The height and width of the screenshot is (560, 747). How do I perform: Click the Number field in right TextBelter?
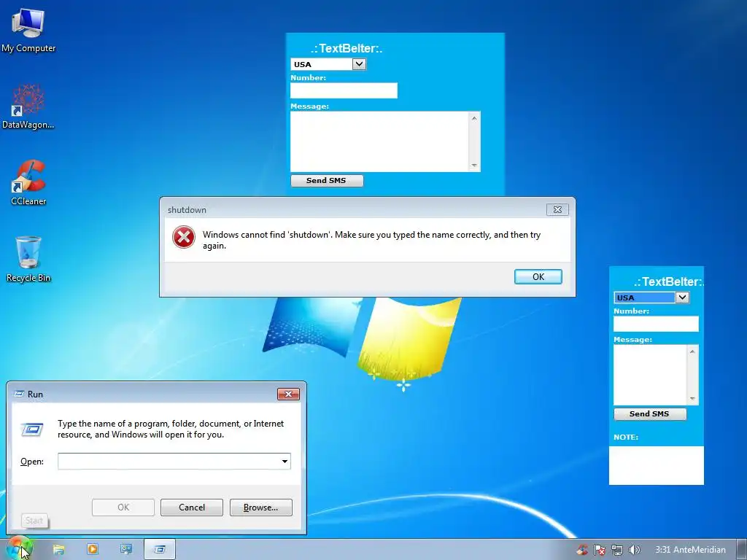656,324
